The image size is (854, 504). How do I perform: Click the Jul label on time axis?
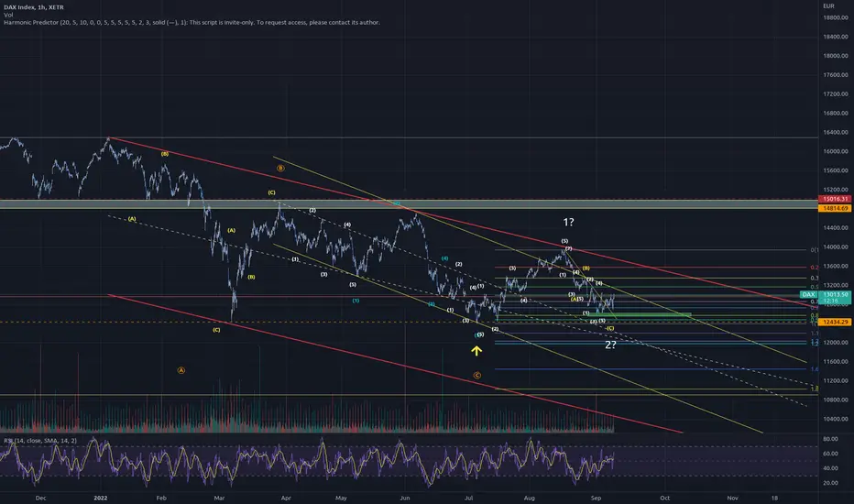click(468, 498)
